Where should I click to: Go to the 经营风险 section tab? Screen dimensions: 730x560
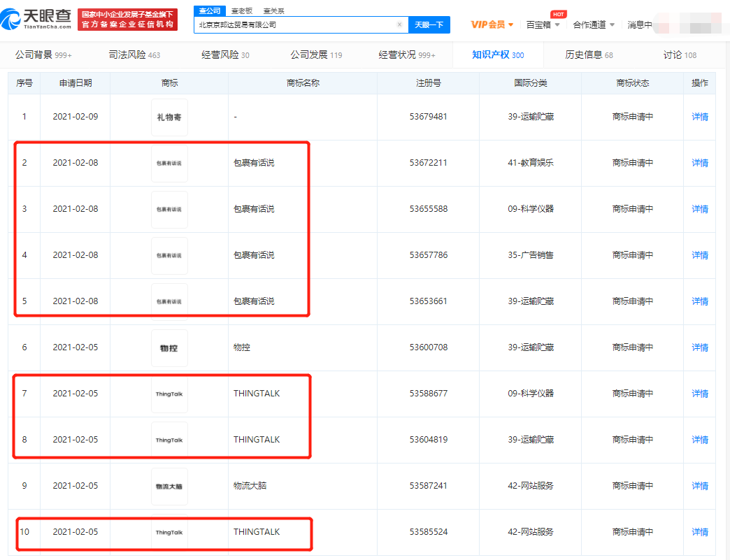(225, 55)
